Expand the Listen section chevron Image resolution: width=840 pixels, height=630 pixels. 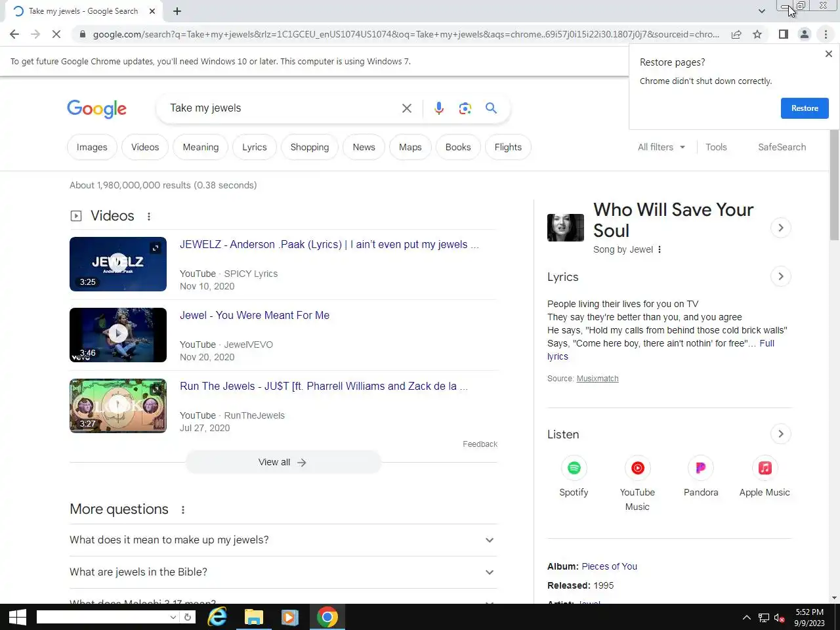click(x=780, y=434)
